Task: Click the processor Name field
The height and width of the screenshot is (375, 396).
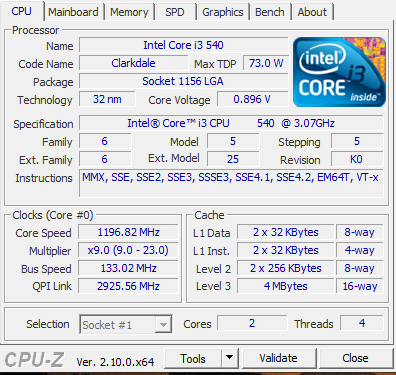Action: tap(183, 45)
